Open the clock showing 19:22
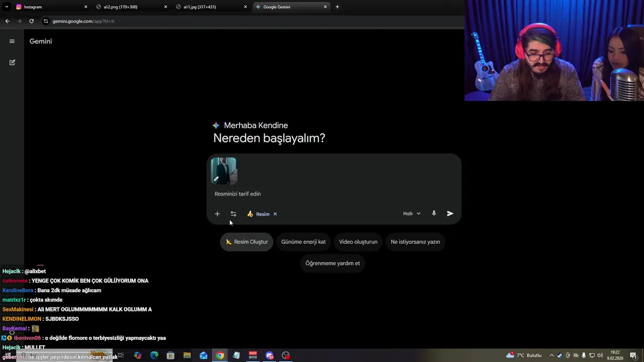This screenshot has width=644, height=362. 615,355
